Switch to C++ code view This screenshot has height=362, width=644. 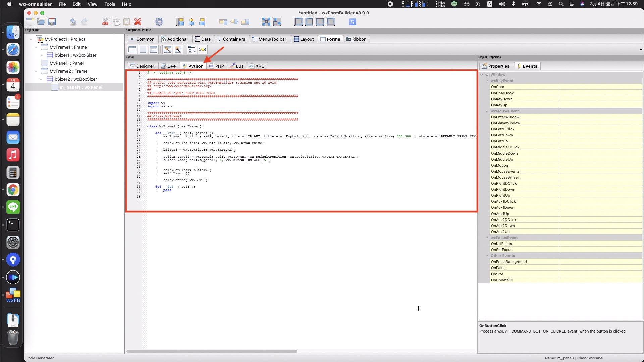(x=172, y=66)
